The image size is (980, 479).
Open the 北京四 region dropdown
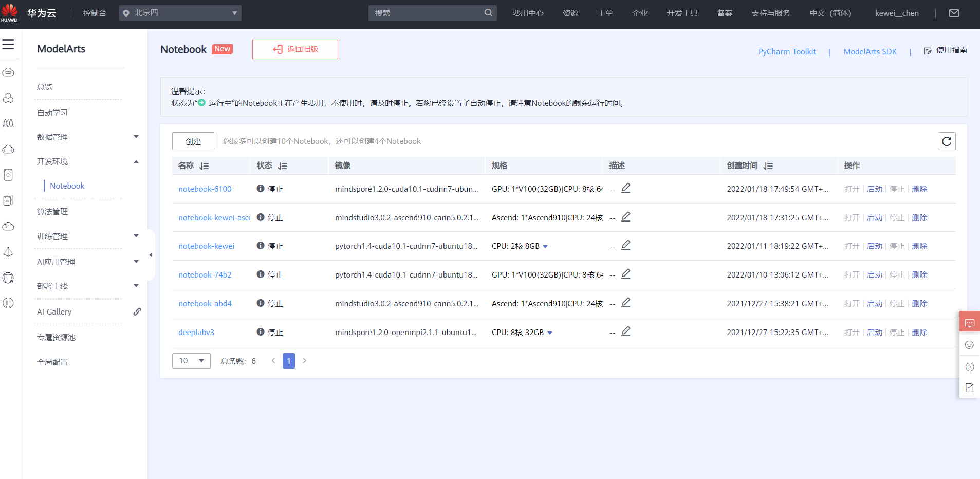[180, 13]
